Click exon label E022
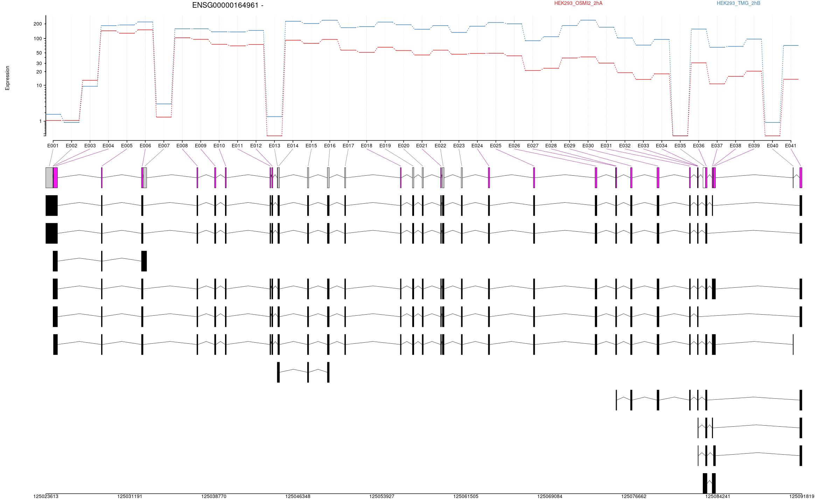 click(440, 146)
